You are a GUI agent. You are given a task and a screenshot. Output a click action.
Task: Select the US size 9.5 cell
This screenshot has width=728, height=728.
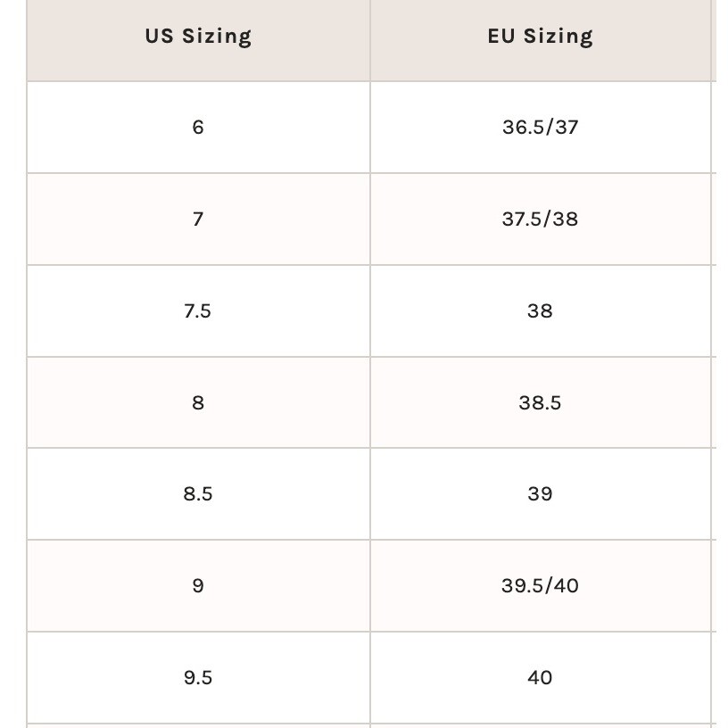(x=198, y=678)
